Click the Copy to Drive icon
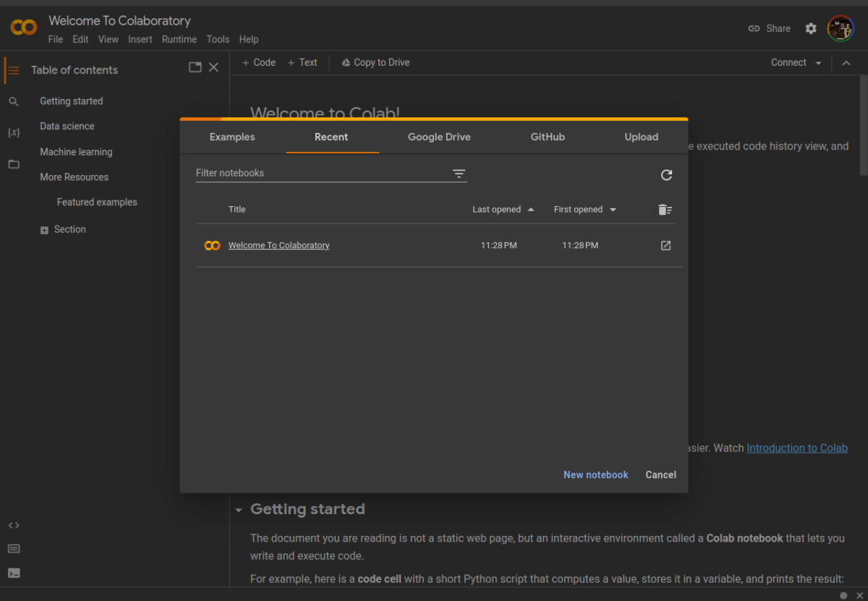 click(346, 62)
